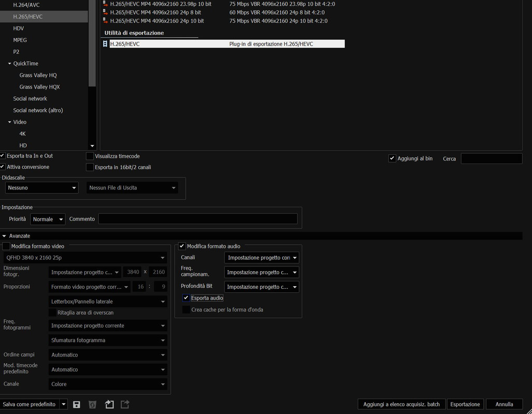Open Proporzioni dropdown
532x414 pixels.
point(89,287)
